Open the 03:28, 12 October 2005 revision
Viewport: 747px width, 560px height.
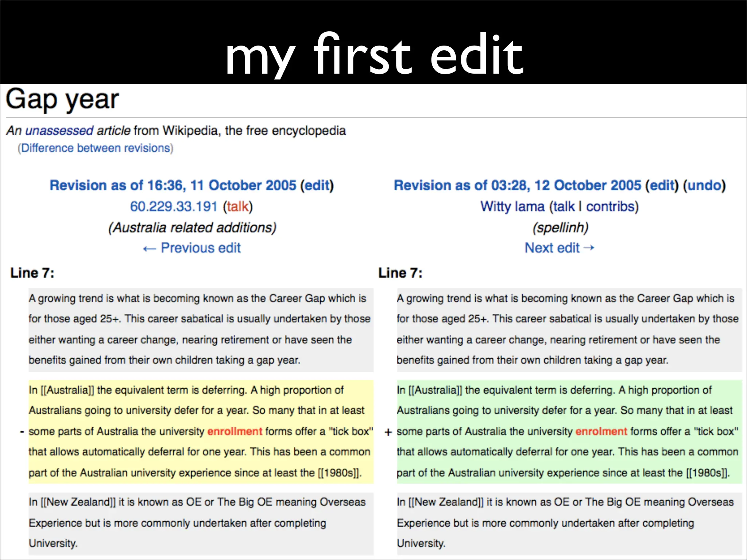[x=517, y=185]
